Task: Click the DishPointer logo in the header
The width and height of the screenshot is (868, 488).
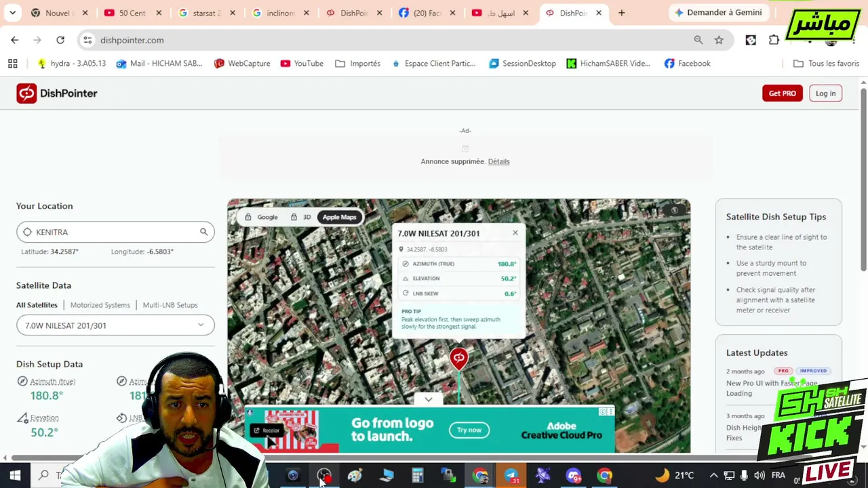Action: [57, 94]
